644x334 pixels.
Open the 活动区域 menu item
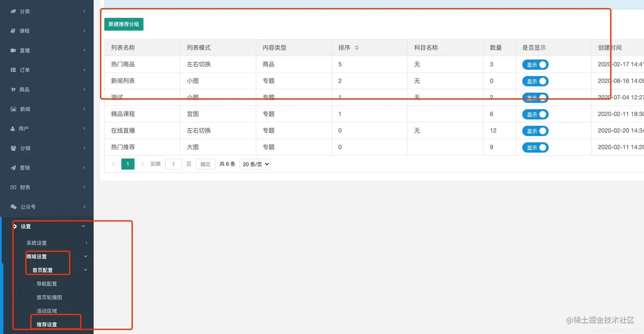click(47, 311)
